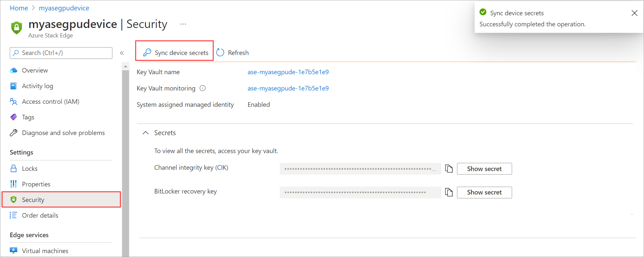This screenshot has width=644, height=257.
Task: Collapse the sidebar with double chevron
Action: click(122, 53)
